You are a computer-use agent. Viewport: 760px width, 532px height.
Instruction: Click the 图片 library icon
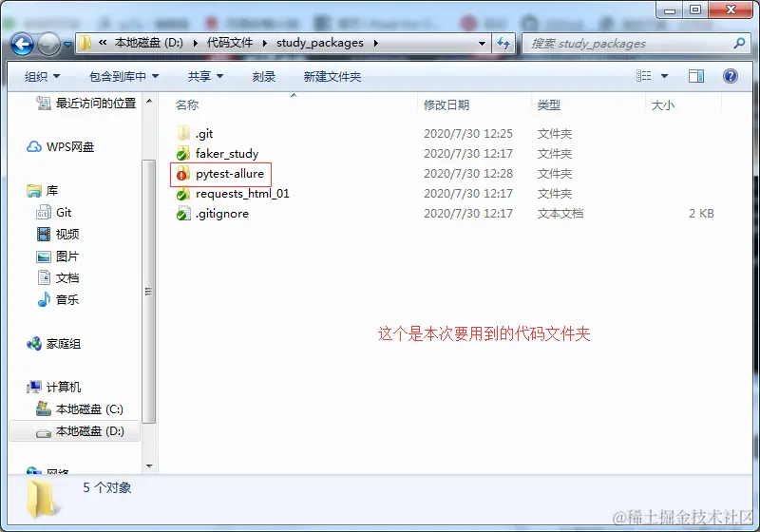44,256
